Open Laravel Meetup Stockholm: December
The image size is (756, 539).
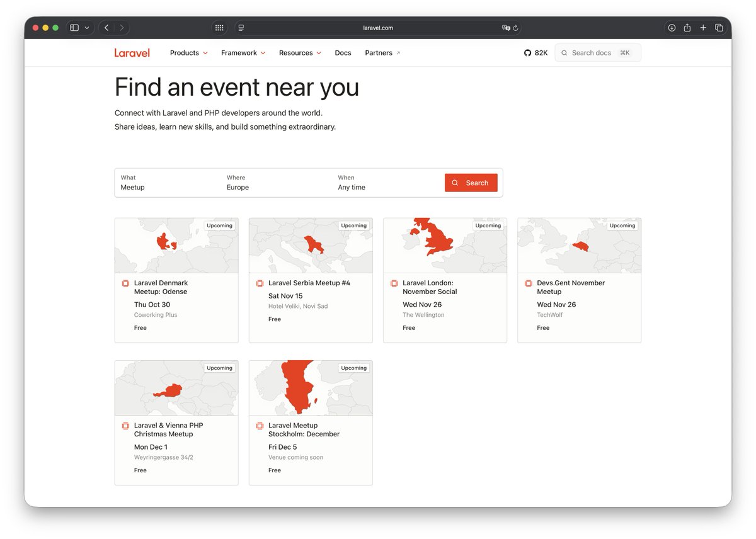pos(304,429)
